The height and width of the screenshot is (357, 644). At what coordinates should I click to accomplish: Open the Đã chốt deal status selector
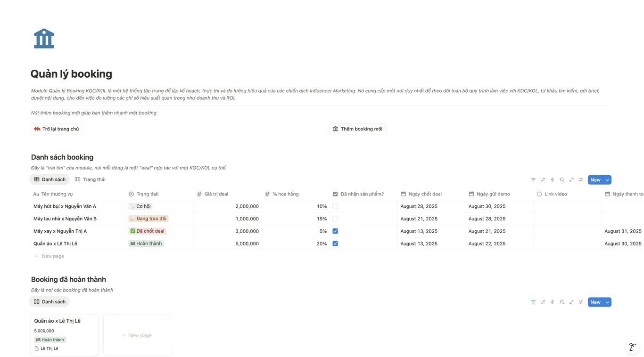147,231
